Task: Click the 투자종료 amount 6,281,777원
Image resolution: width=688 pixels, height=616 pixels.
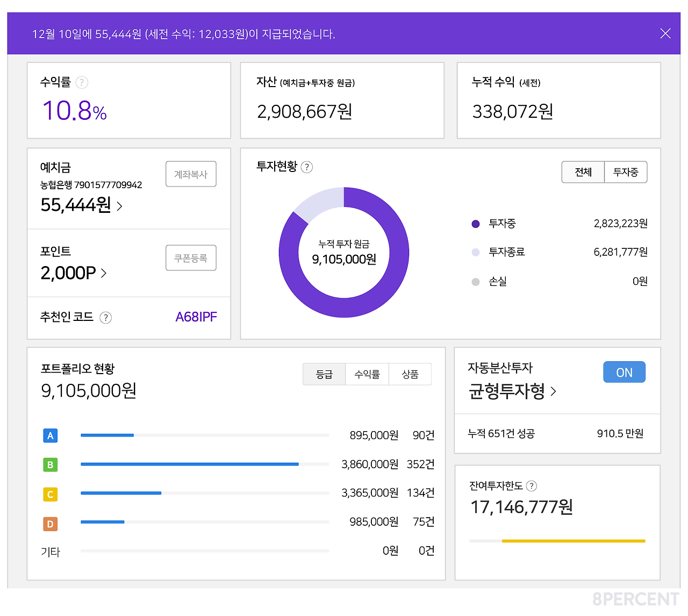Action: tap(621, 252)
